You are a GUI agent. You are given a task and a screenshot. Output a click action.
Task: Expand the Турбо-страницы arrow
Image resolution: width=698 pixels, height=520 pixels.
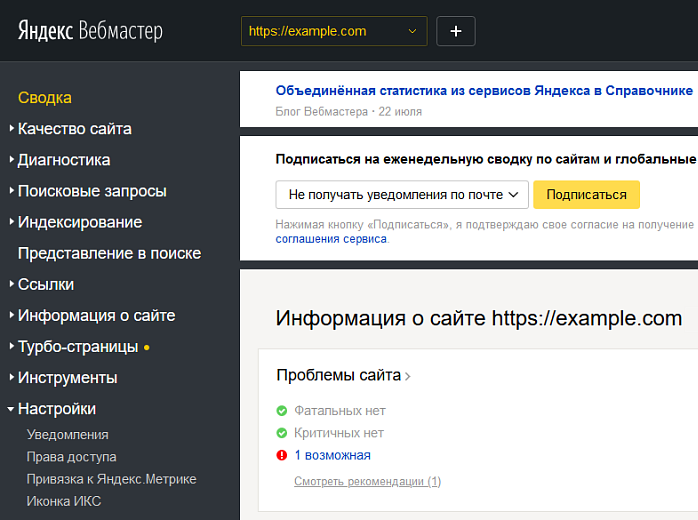(12, 346)
